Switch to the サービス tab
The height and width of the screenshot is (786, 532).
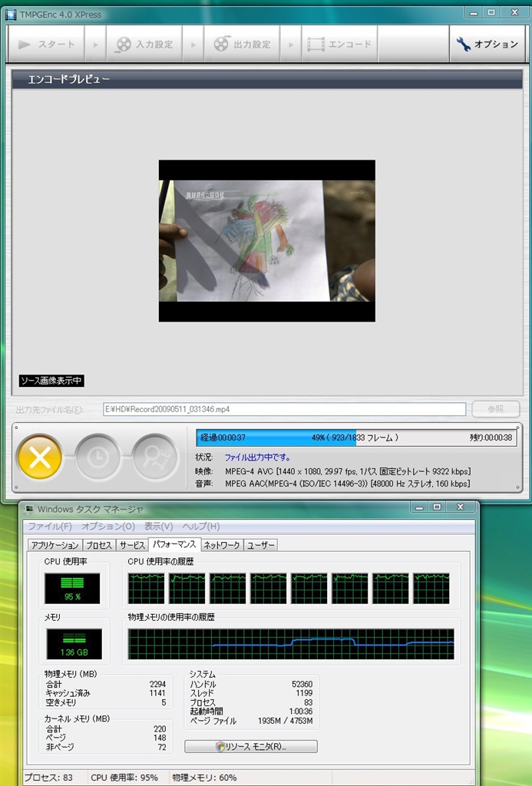[132, 545]
